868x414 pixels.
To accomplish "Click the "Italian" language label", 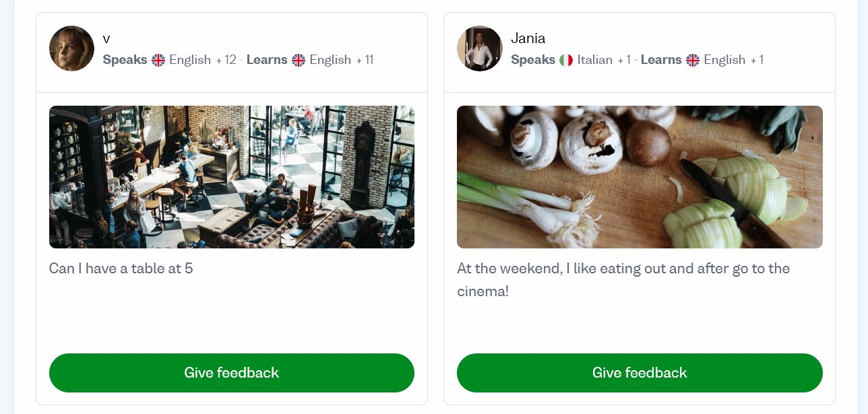I will tap(594, 60).
